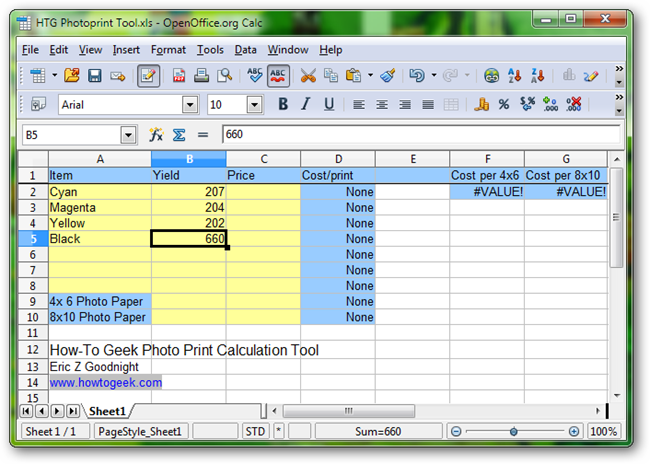Expand the font size dropdown
The width and height of the screenshot is (650, 464).
click(x=254, y=104)
